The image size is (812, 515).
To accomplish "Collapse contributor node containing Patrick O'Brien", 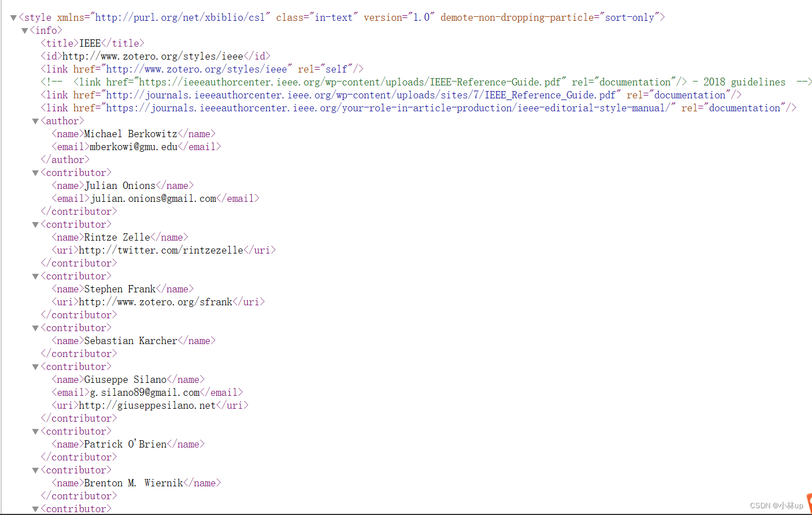I will tap(35, 432).
